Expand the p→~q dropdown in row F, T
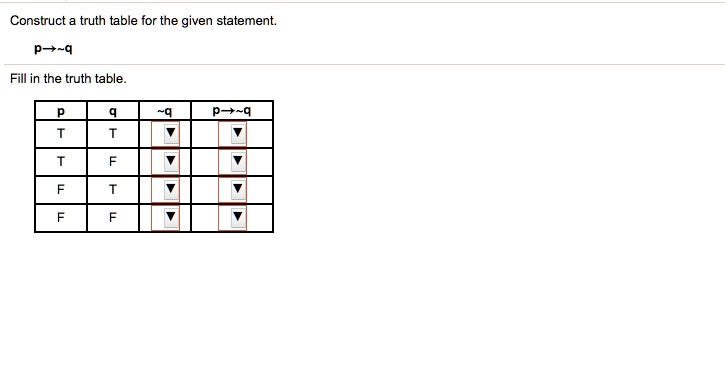The width and height of the screenshot is (725, 367). tap(232, 189)
